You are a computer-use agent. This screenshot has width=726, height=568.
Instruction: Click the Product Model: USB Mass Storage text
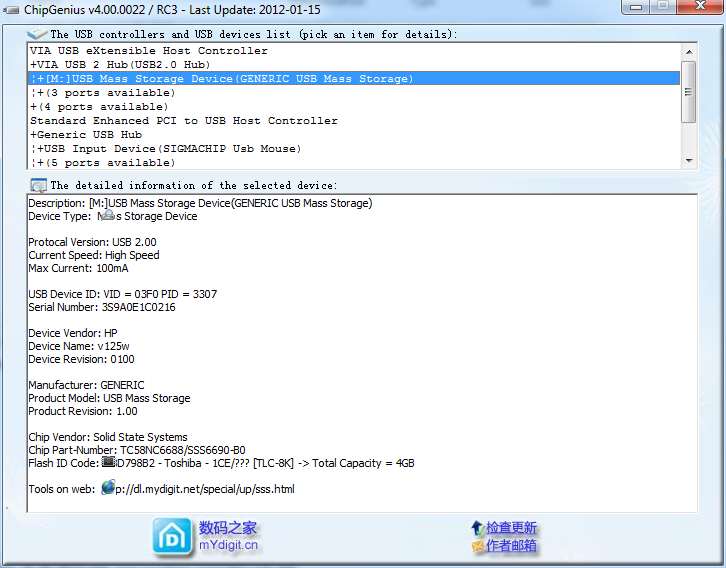pos(109,398)
